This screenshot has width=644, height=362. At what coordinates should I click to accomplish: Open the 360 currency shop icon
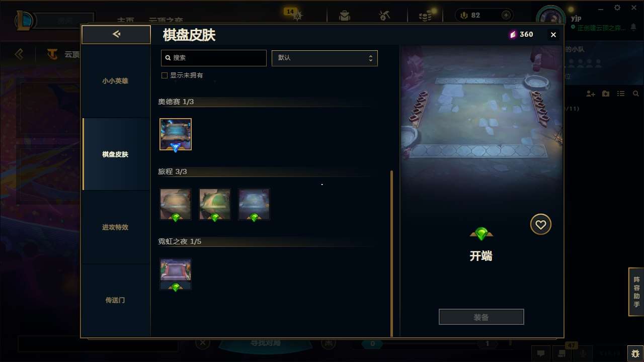pyautogui.click(x=513, y=35)
